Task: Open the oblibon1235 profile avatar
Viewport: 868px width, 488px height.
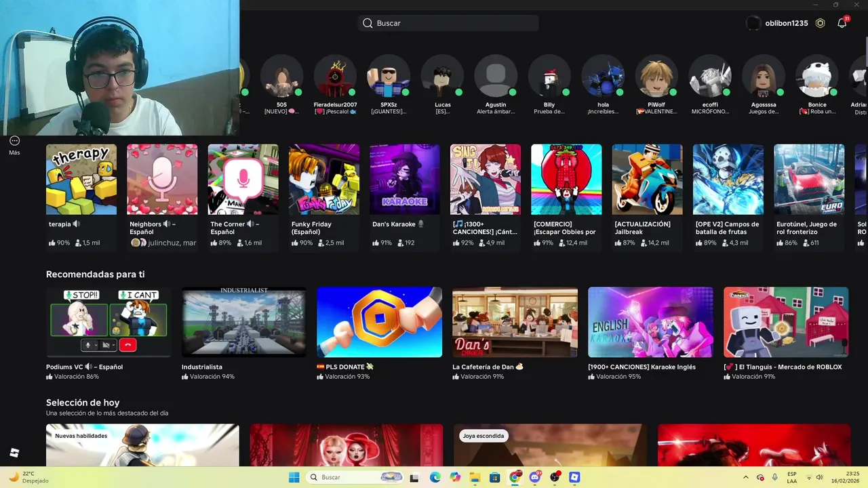Action: click(x=753, y=23)
